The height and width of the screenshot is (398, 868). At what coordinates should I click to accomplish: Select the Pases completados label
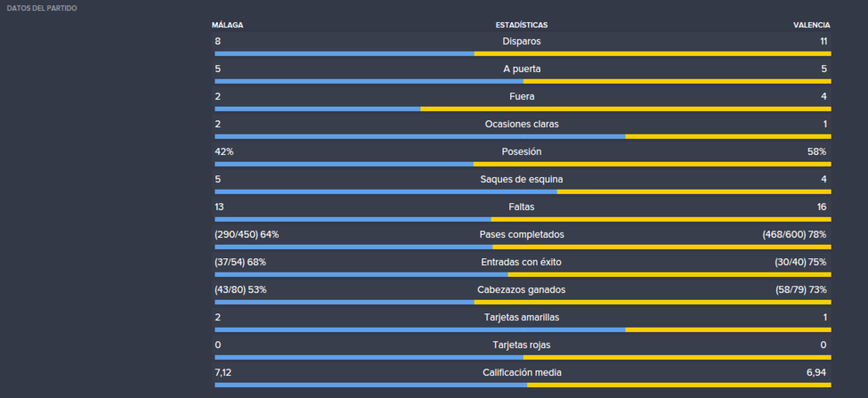pyautogui.click(x=521, y=235)
